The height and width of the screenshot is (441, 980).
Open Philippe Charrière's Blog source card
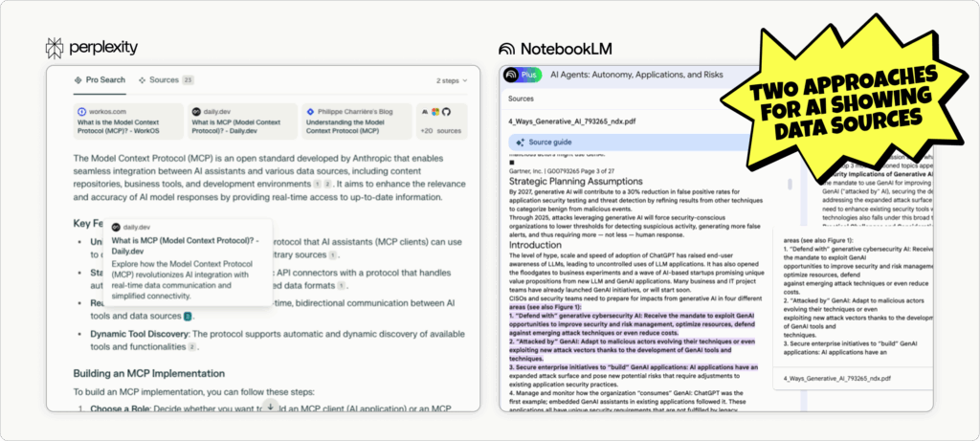pos(357,121)
